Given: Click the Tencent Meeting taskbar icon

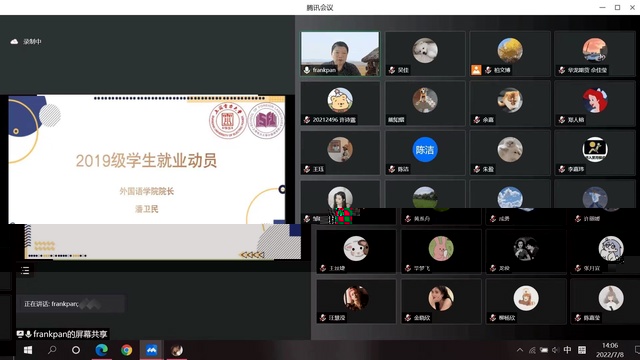Looking at the screenshot, I should pyautogui.click(x=151, y=350).
